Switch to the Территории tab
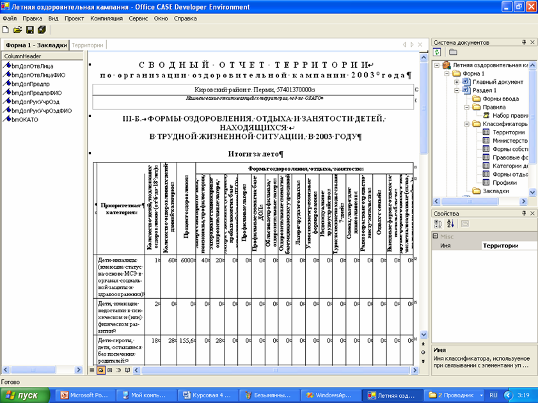 pos(88,45)
